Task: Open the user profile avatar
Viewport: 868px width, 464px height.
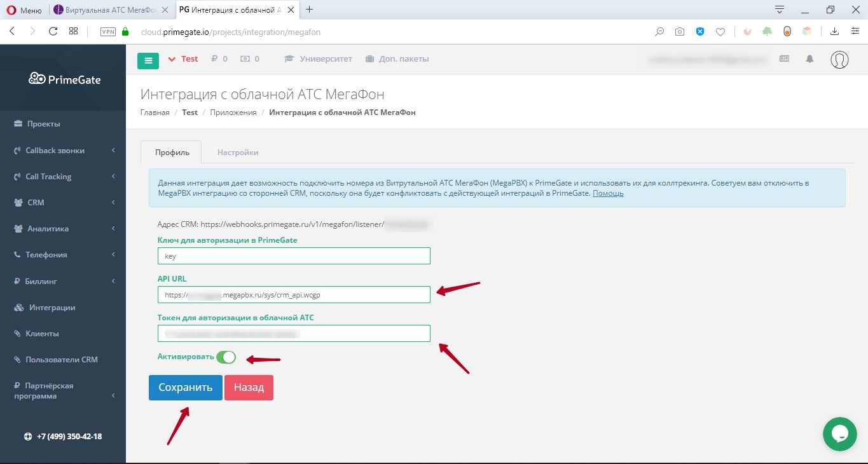Action: (840, 59)
